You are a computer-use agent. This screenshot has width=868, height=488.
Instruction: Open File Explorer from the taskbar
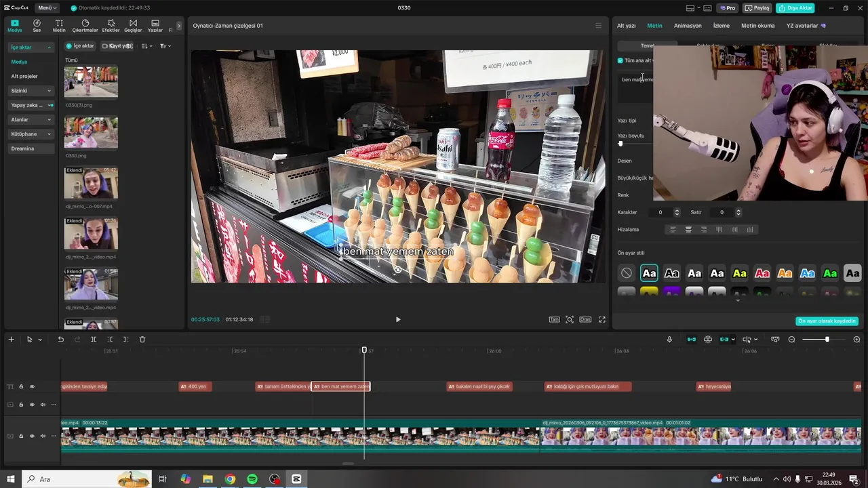point(208,479)
